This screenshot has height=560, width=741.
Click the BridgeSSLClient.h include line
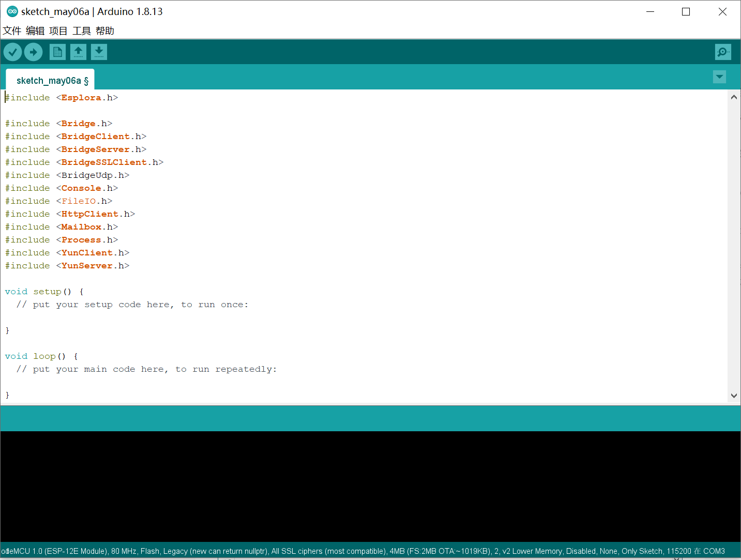[84, 162]
